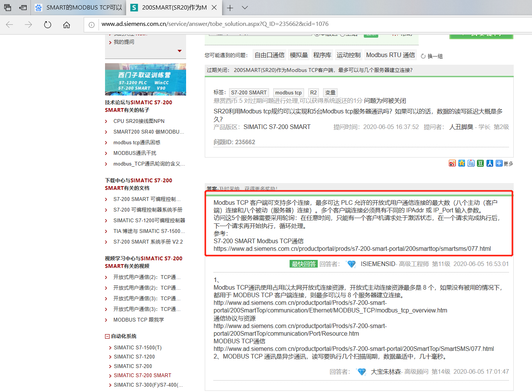Click the 自由口通信 suggestion

tap(269, 55)
